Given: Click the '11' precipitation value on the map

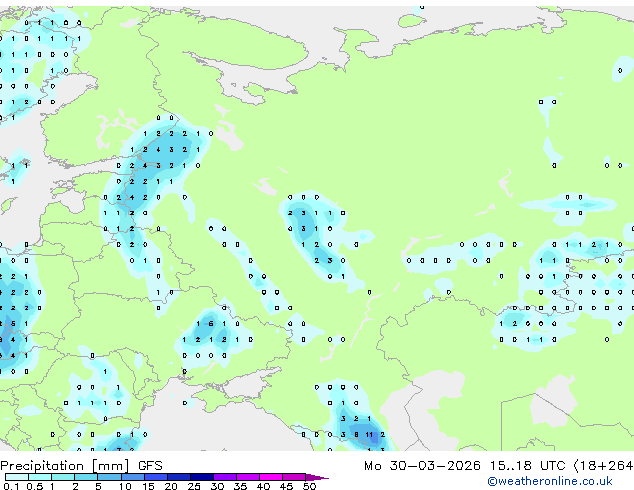Looking at the screenshot, I should [x=369, y=435].
